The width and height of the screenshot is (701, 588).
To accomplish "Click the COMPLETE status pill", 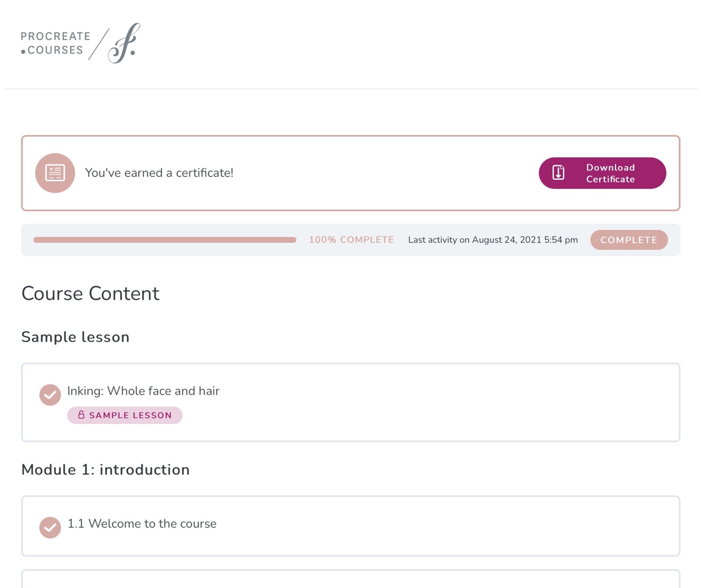I will (x=629, y=240).
